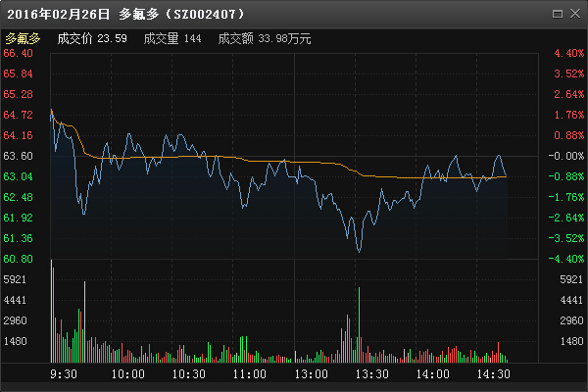
Task: Click the maximize window icon in title bar
Action: point(558,14)
